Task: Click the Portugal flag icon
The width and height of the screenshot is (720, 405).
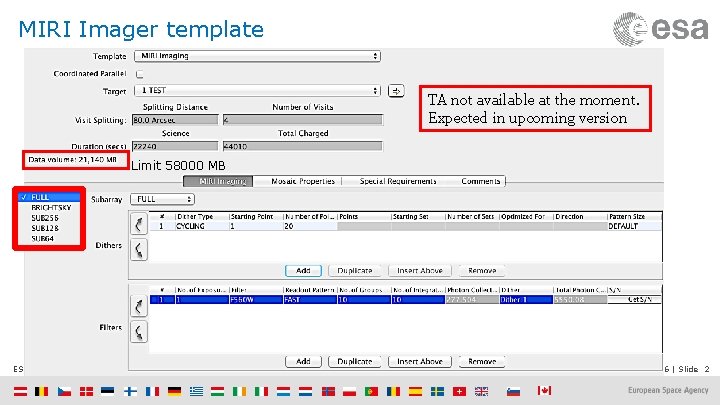Action: pyautogui.click(x=371, y=391)
